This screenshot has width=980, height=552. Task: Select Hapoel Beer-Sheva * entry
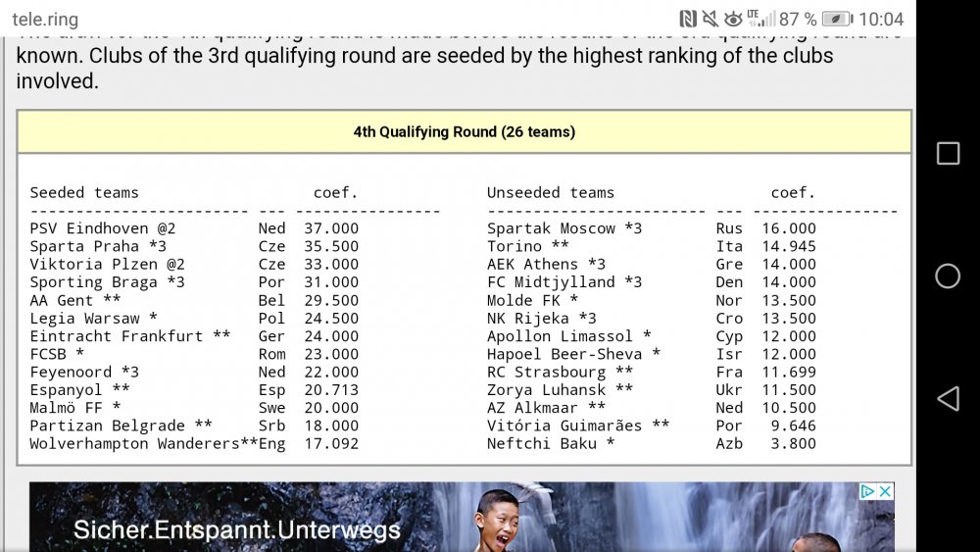573,354
